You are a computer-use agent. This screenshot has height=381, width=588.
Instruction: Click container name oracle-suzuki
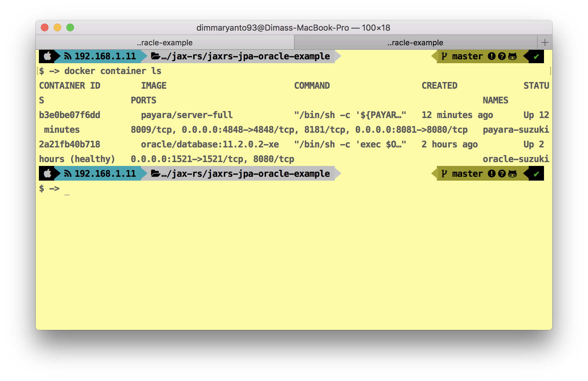[x=516, y=159]
